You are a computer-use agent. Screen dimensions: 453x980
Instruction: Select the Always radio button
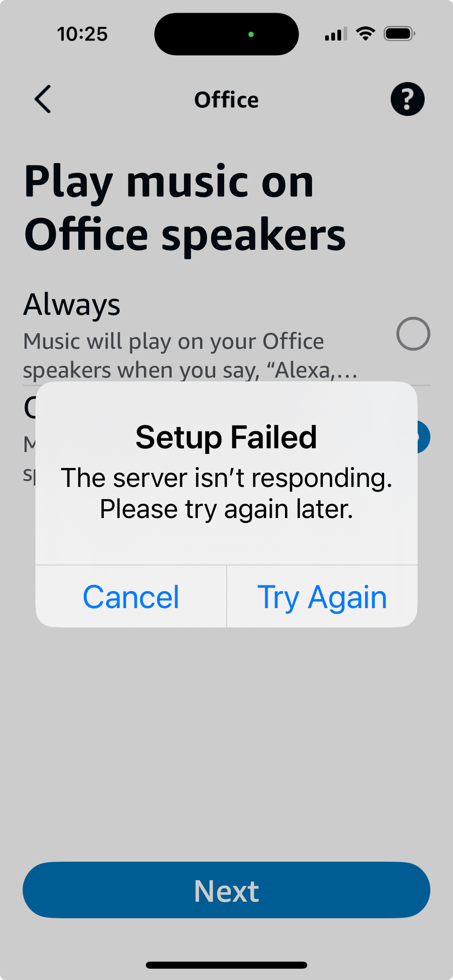pyautogui.click(x=413, y=334)
